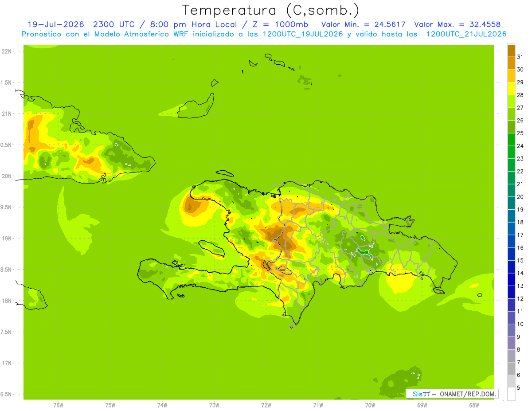This screenshot has height=411, width=532.
Task: Click the legend number 13
Action: [520, 286]
